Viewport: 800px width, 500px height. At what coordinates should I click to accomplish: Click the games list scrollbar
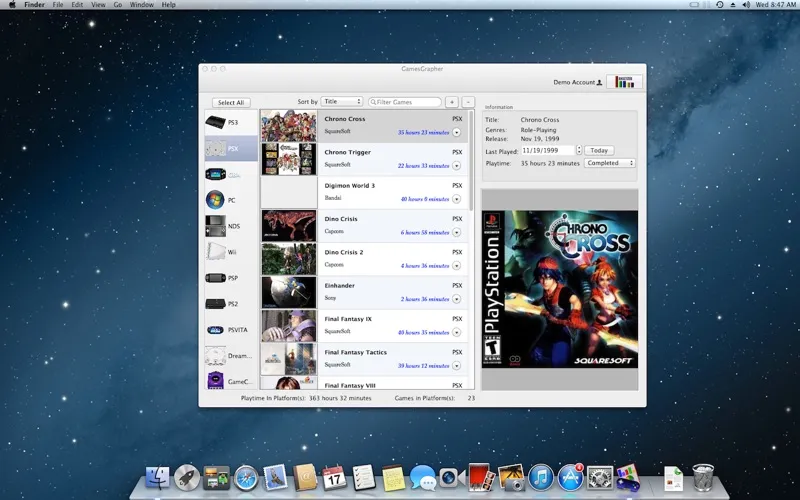[470, 161]
